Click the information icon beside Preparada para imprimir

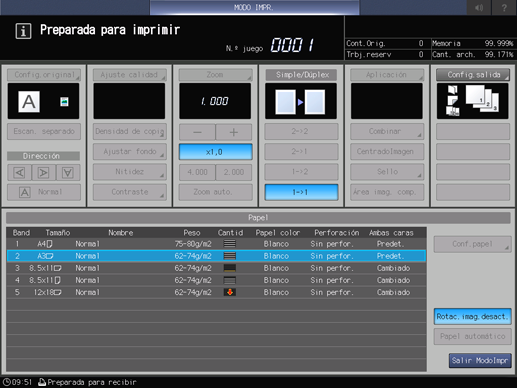(23, 31)
